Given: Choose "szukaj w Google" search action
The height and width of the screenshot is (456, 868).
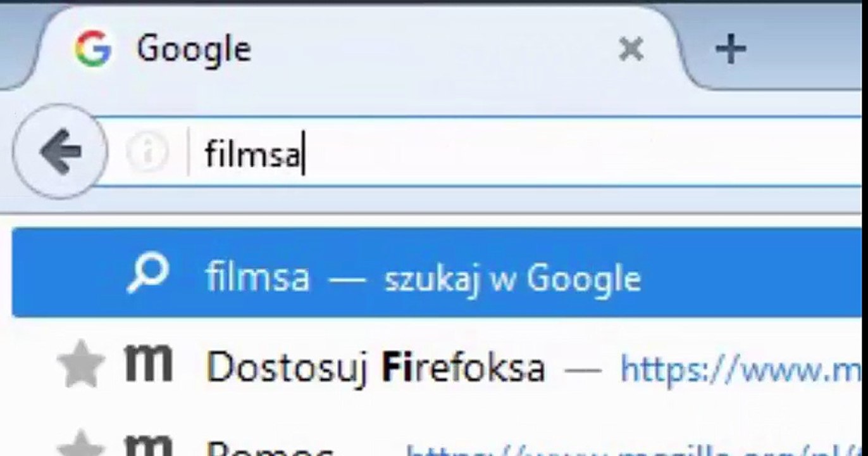Looking at the screenshot, I should point(512,278).
